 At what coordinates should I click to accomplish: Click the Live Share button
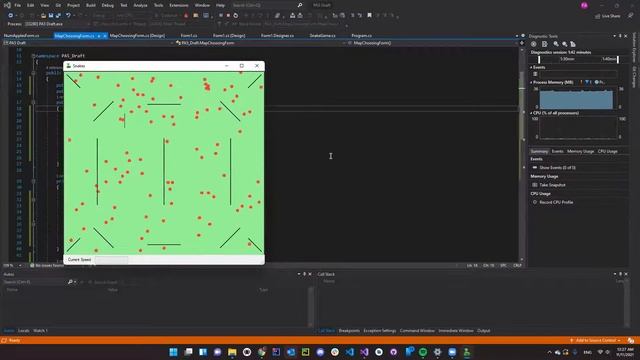[608, 16]
